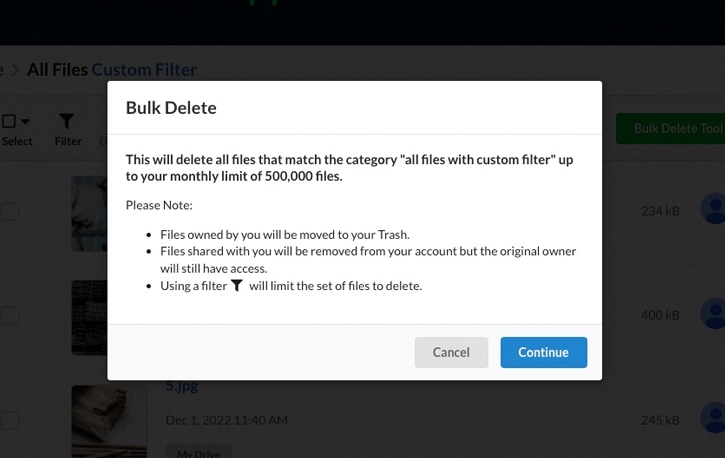This screenshot has width=725, height=458.
Task: Open the thumbnail of the 5.jpg file
Action: coord(110,421)
